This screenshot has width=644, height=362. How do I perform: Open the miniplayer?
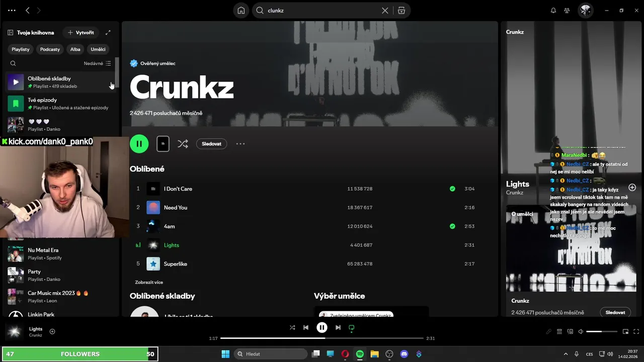tap(626, 332)
